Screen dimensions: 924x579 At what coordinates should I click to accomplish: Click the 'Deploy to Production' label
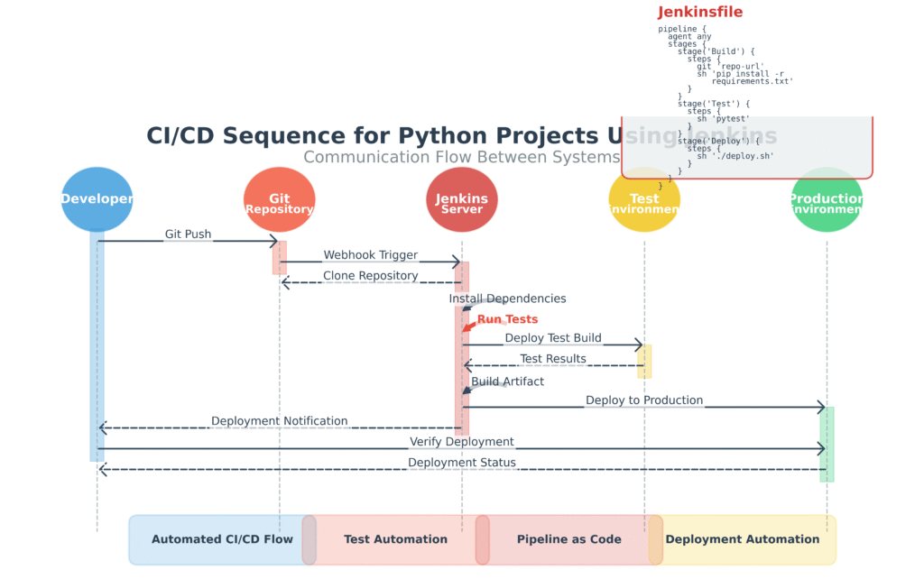point(644,400)
